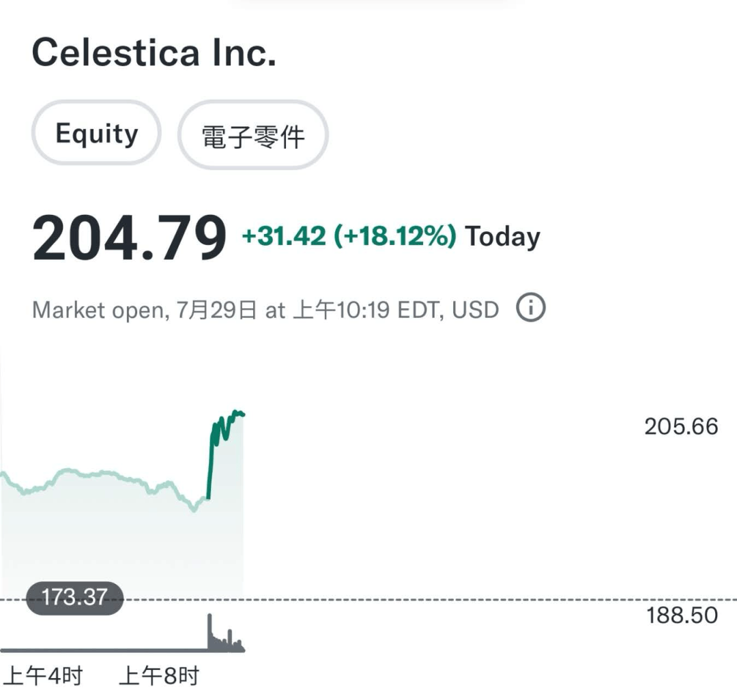The width and height of the screenshot is (737, 700).
Task: Select the 188.50 axis price label
Action: (x=682, y=615)
